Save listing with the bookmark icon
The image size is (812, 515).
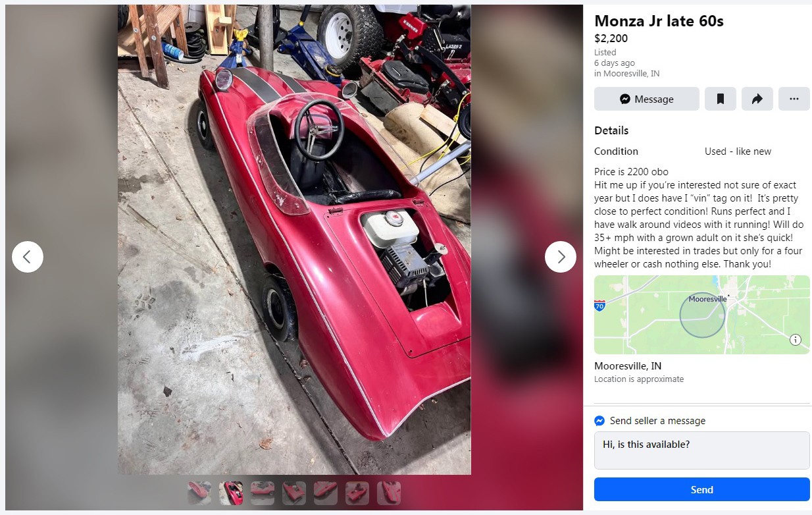pyautogui.click(x=721, y=99)
